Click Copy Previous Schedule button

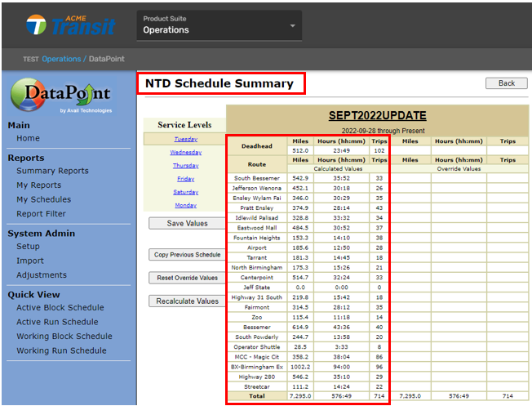[188, 255]
